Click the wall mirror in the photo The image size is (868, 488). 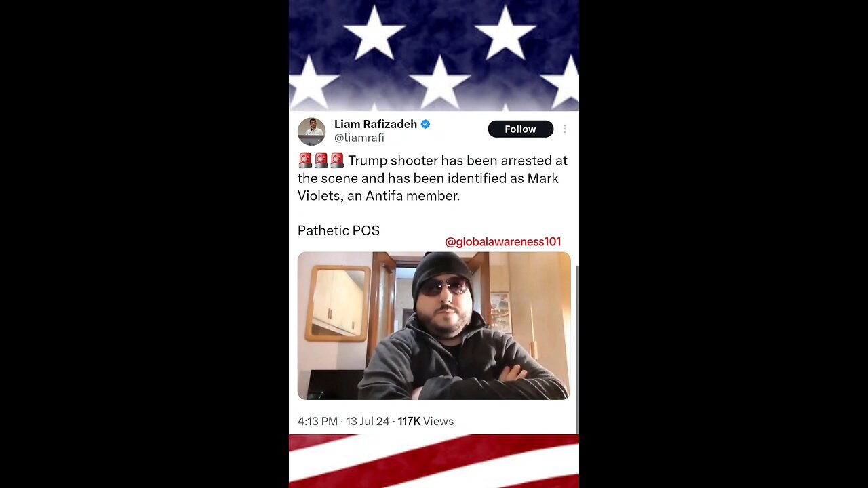pyautogui.click(x=338, y=303)
